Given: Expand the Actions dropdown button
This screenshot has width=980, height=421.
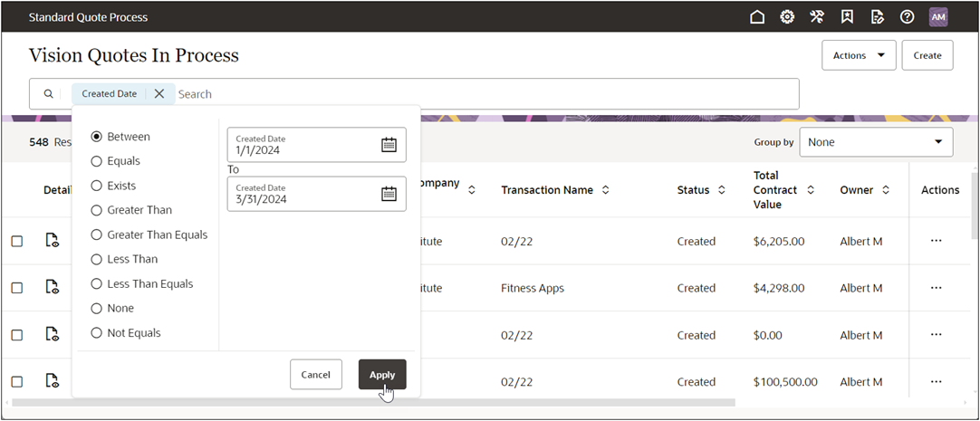Looking at the screenshot, I should pyautogui.click(x=858, y=55).
